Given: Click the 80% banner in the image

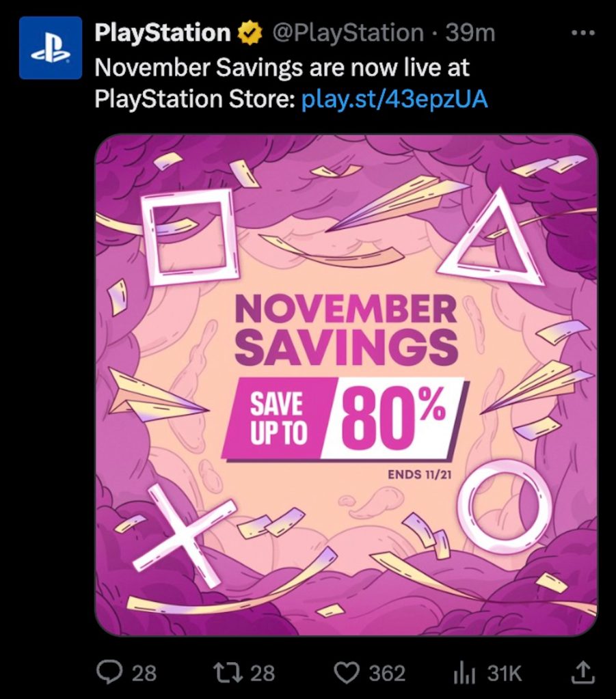Looking at the screenshot, I should pyautogui.click(x=343, y=418).
